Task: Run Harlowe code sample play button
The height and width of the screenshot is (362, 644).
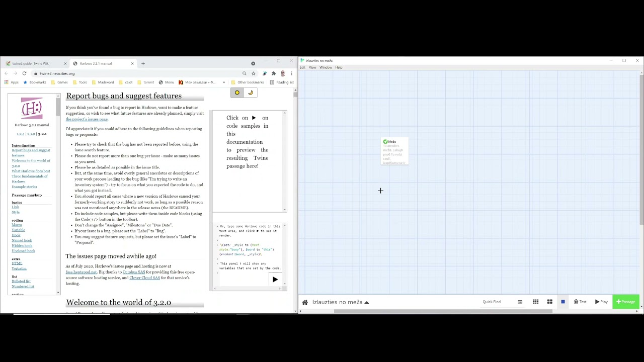Action: coord(275,280)
